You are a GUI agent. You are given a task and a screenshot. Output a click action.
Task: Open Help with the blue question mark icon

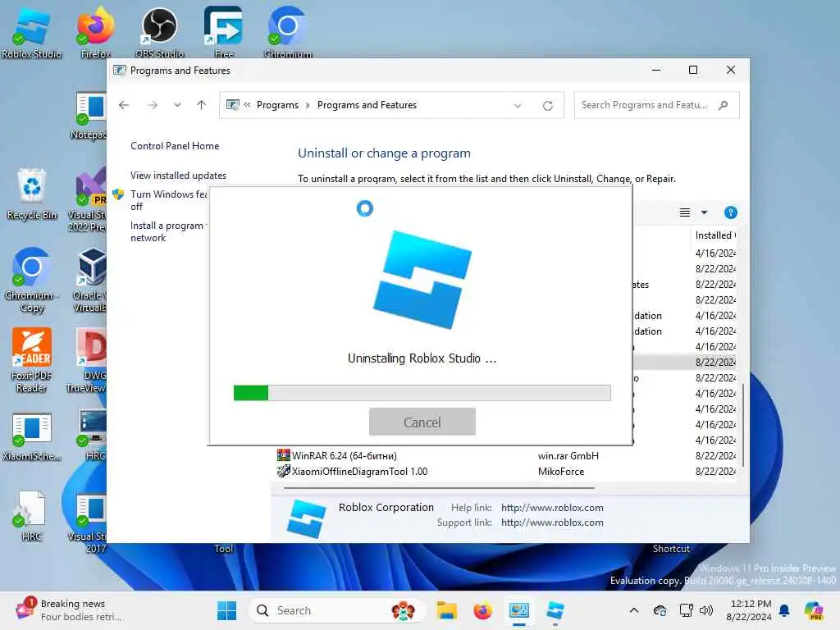pos(730,212)
